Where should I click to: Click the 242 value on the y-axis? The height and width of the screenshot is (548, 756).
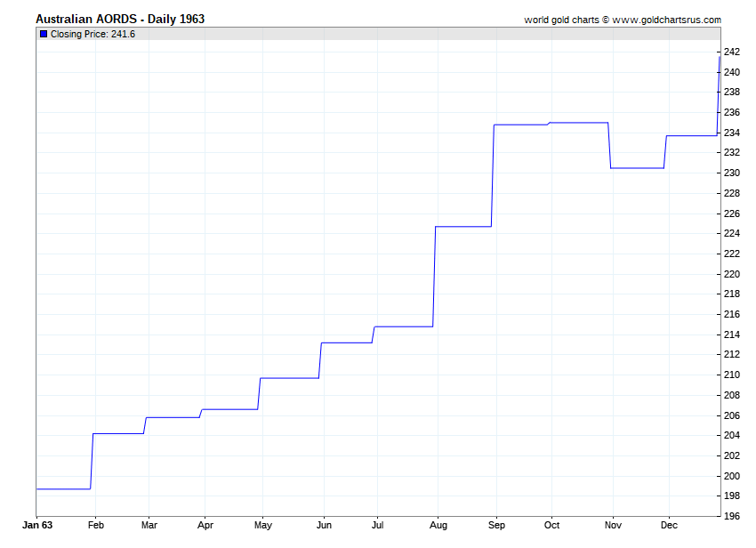click(732, 52)
